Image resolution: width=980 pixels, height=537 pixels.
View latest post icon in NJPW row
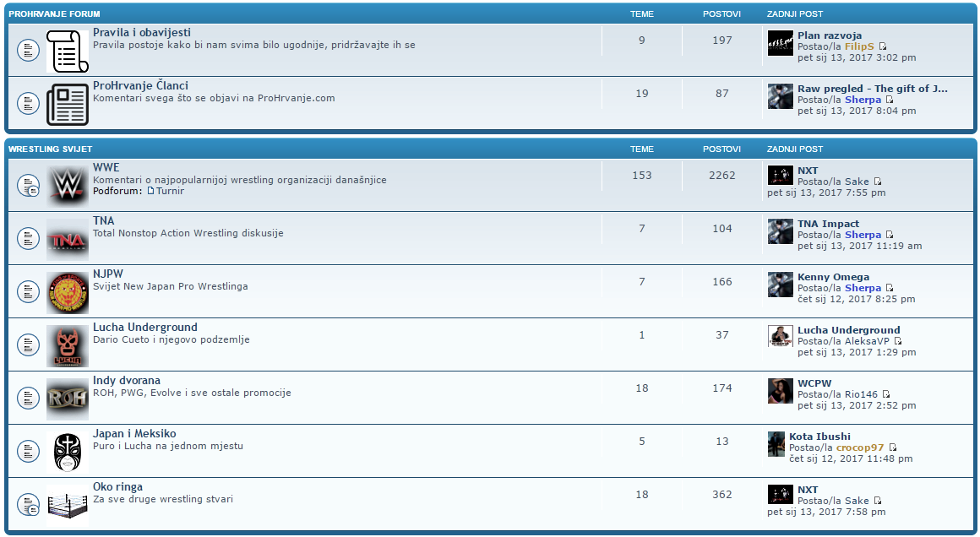point(890,288)
